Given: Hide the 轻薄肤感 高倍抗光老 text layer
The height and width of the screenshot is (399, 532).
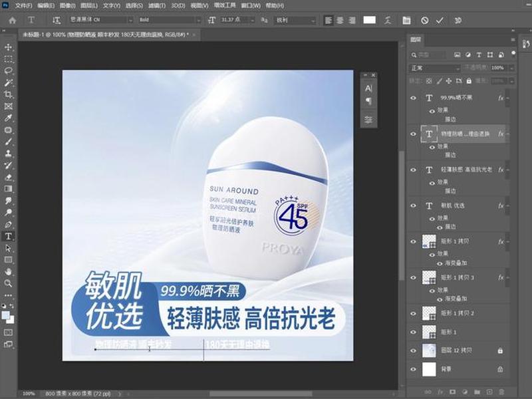Looking at the screenshot, I should 413,170.
